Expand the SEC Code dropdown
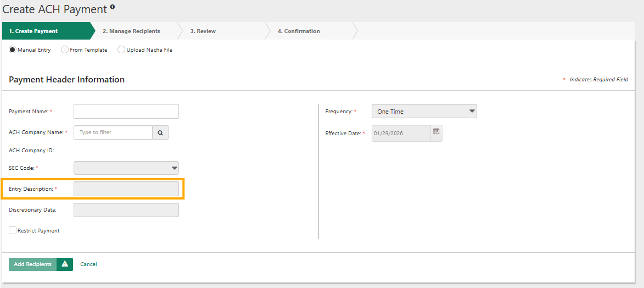The height and width of the screenshot is (288, 644). (x=126, y=168)
